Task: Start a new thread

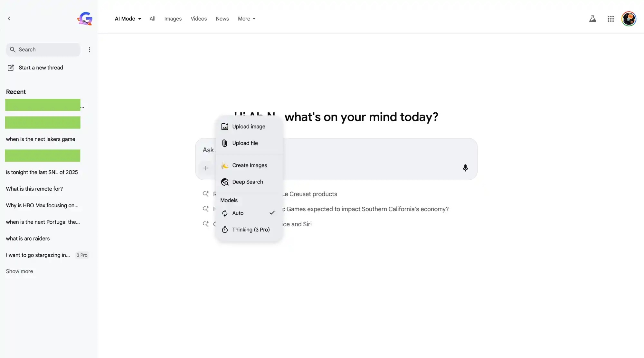Action: (x=41, y=68)
